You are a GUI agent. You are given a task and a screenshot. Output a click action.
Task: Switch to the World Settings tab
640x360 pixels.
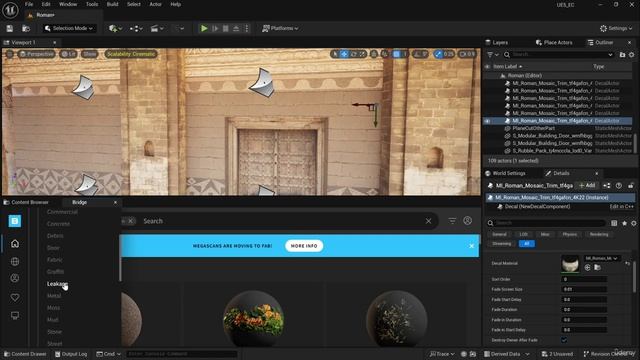[505, 173]
